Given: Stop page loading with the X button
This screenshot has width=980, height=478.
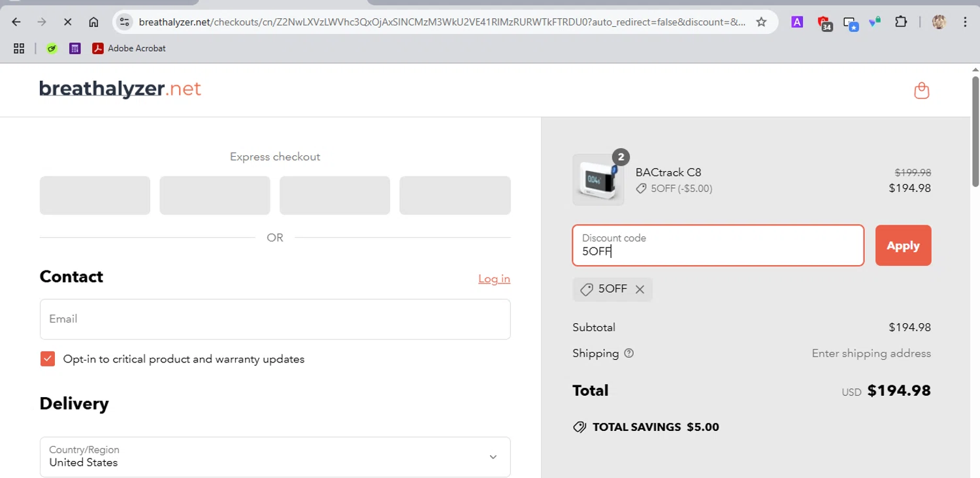Looking at the screenshot, I should tap(68, 22).
